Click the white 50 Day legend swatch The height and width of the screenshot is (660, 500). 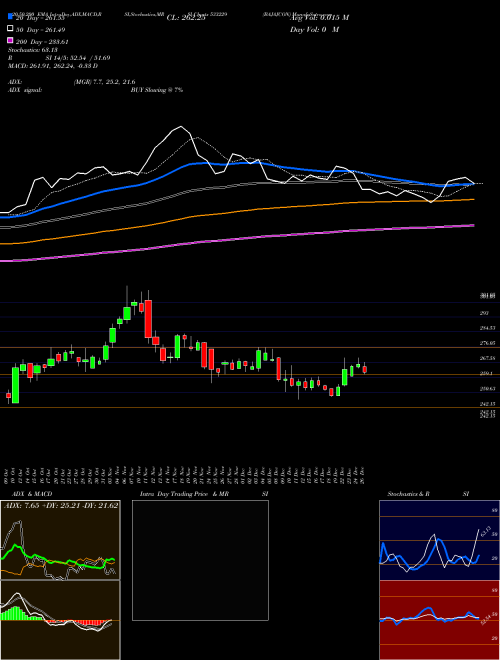click(x=10, y=29)
